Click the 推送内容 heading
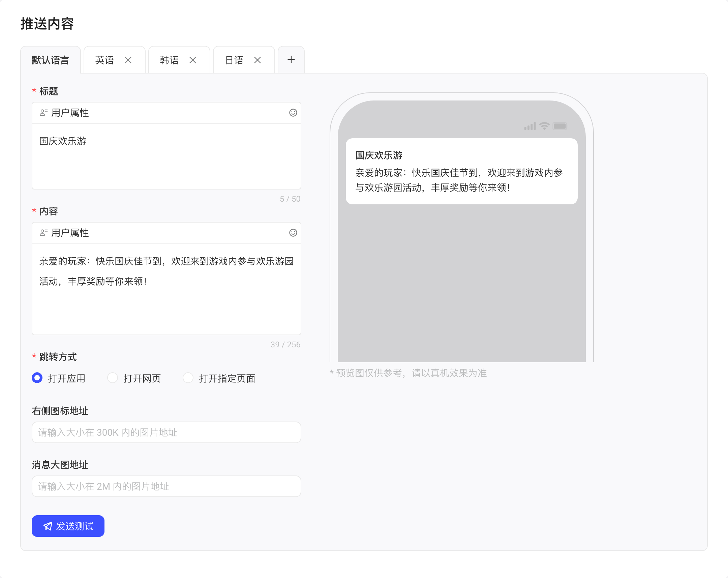 tap(47, 24)
